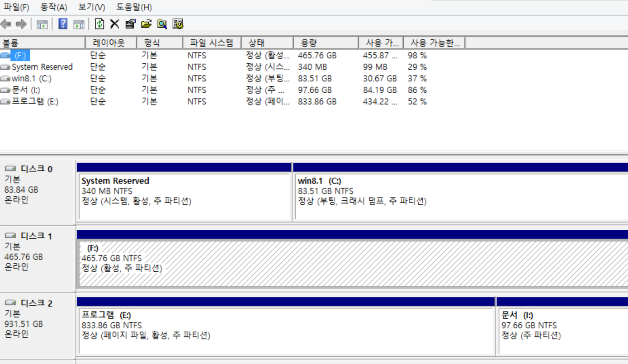Click the 37 % free percentage cell
This screenshot has height=364, width=628.
point(417,78)
